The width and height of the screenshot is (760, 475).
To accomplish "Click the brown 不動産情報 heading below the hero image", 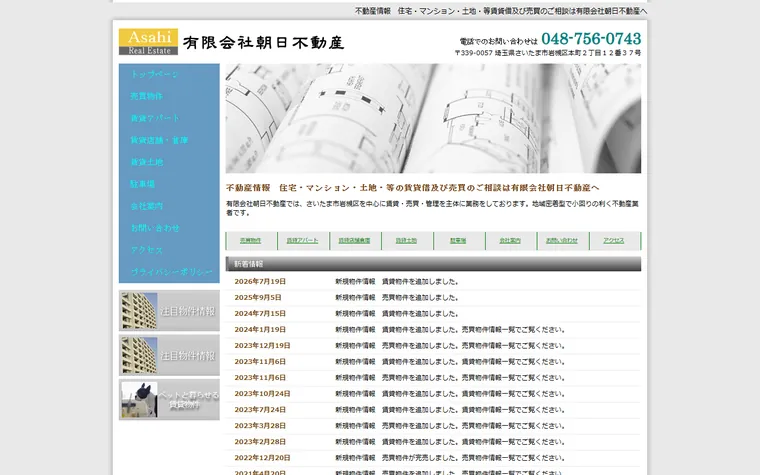I will point(412,188).
